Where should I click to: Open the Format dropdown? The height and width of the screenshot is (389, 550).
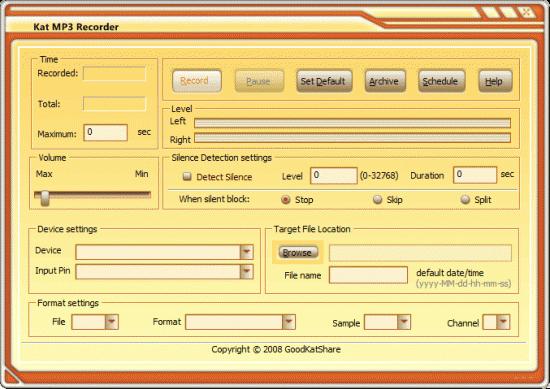tap(289, 322)
